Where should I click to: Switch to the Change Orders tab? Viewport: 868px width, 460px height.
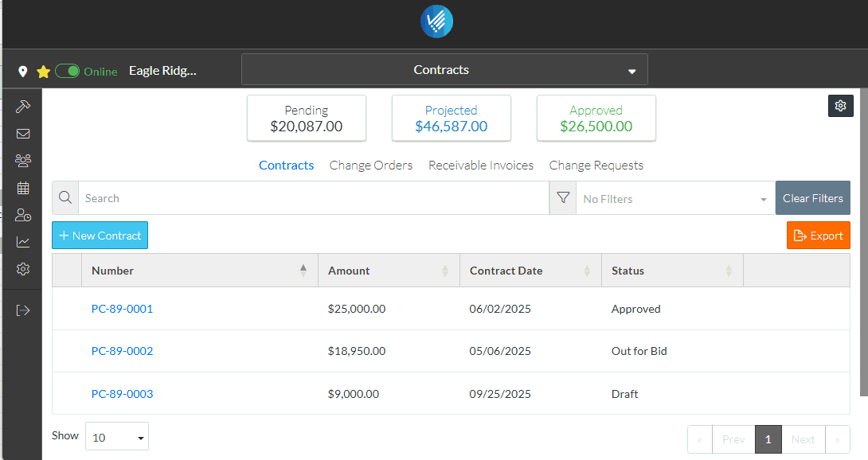coord(371,166)
